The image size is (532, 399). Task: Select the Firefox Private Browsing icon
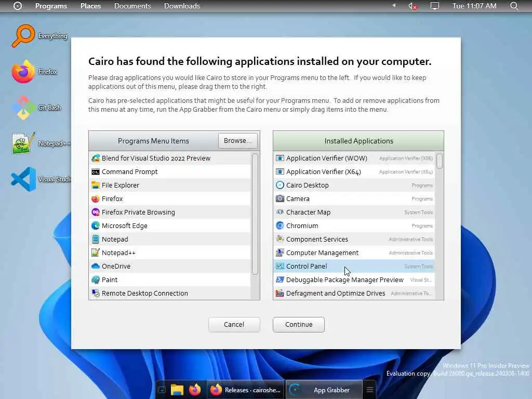tap(96, 212)
